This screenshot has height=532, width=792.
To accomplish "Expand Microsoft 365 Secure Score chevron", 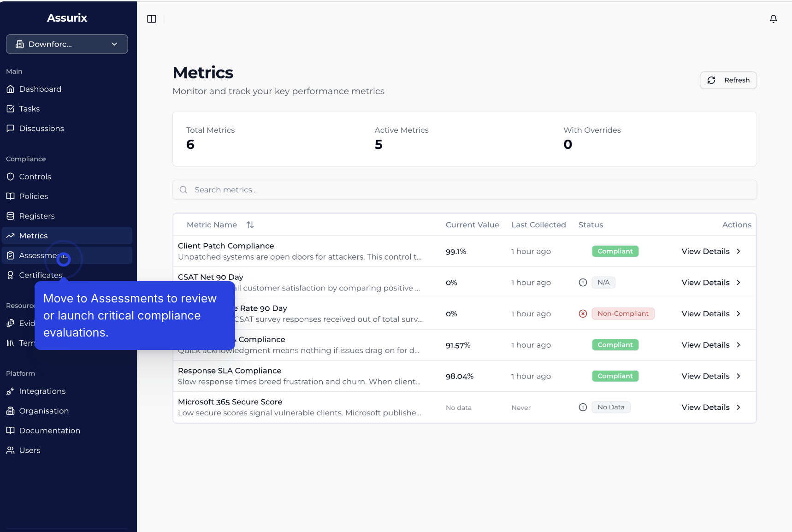I will [738, 408].
